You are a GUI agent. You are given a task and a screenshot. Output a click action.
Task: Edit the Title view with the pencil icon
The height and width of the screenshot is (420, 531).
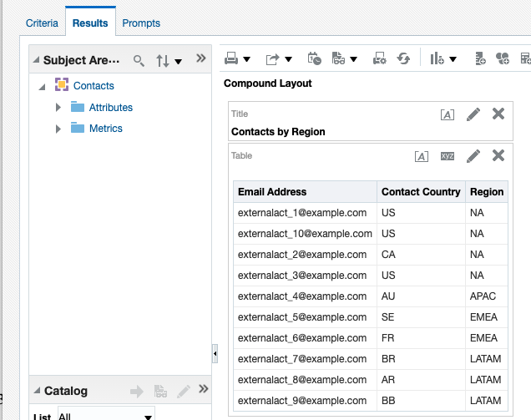click(x=473, y=114)
